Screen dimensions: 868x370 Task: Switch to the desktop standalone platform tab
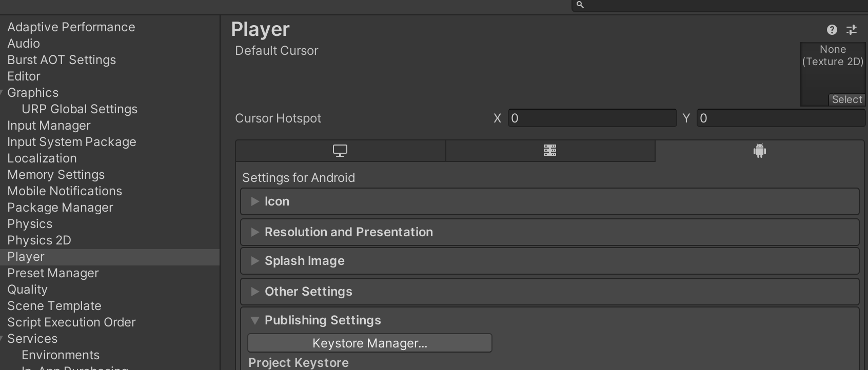(x=340, y=151)
